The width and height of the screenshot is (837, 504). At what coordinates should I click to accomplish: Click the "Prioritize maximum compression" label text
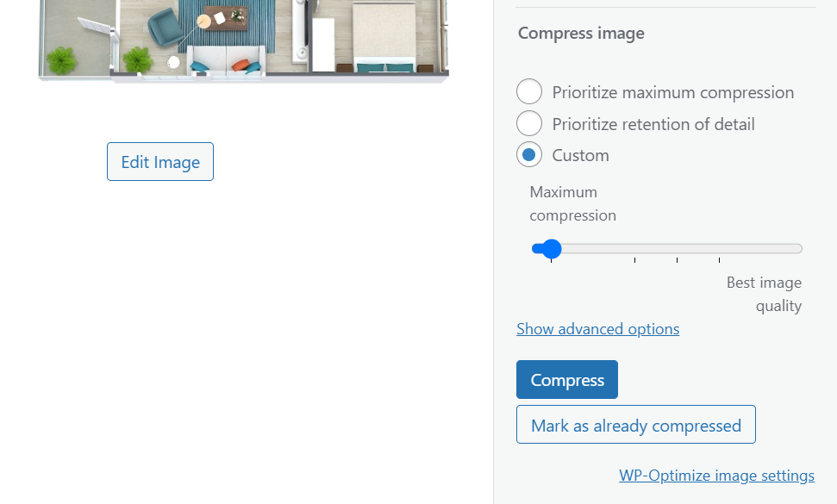click(x=672, y=92)
